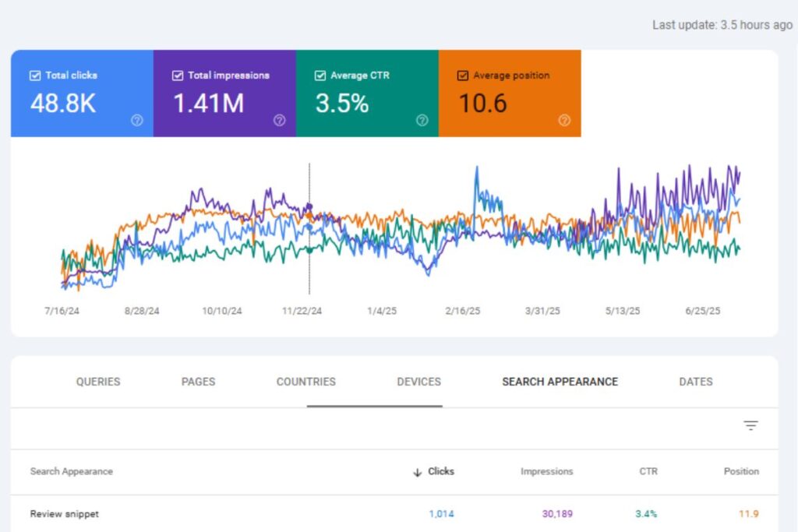This screenshot has height=532, width=798.
Task: Uncheck the Total clicks checkbox
Action: click(x=34, y=76)
